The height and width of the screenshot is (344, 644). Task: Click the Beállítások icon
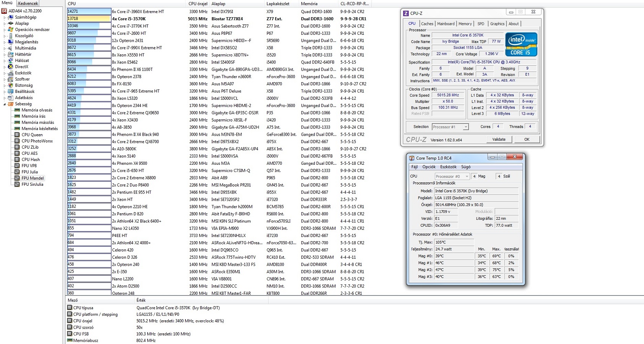pyautogui.click(x=11, y=91)
